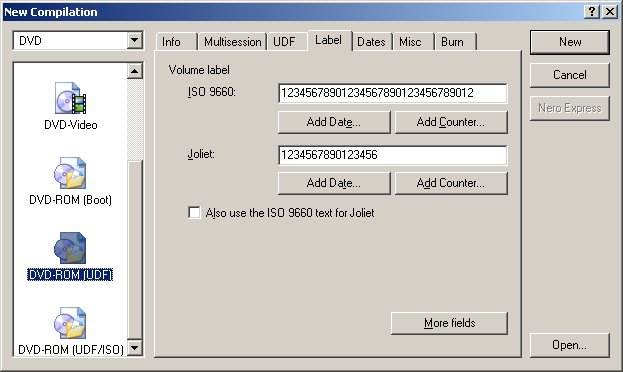
Task: Click Add Counter under the ISO 9660 field
Action: tap(451, 122)
